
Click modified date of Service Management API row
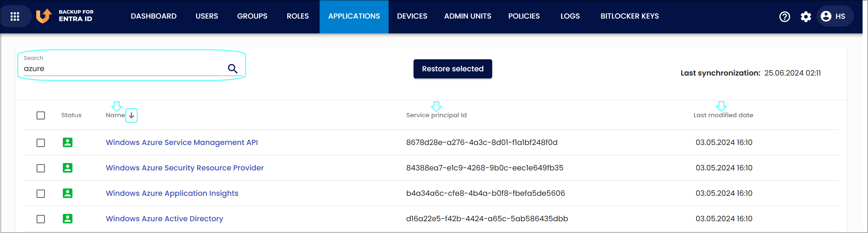pos(724,142)
